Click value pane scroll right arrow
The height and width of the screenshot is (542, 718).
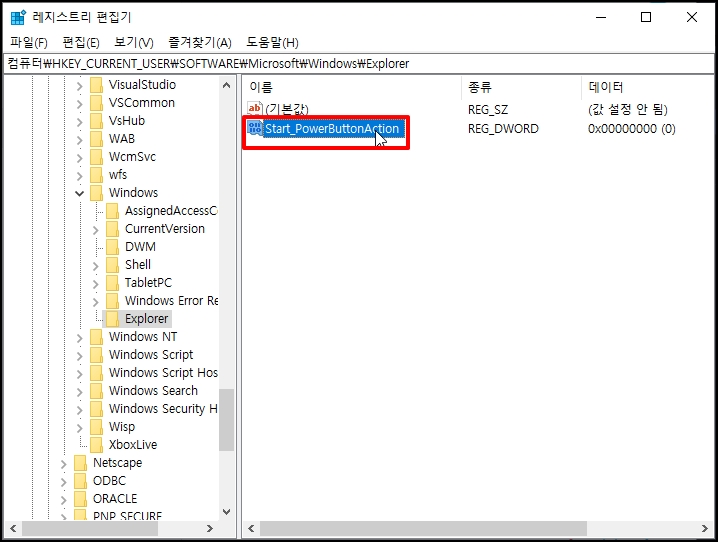pos(704,529)
